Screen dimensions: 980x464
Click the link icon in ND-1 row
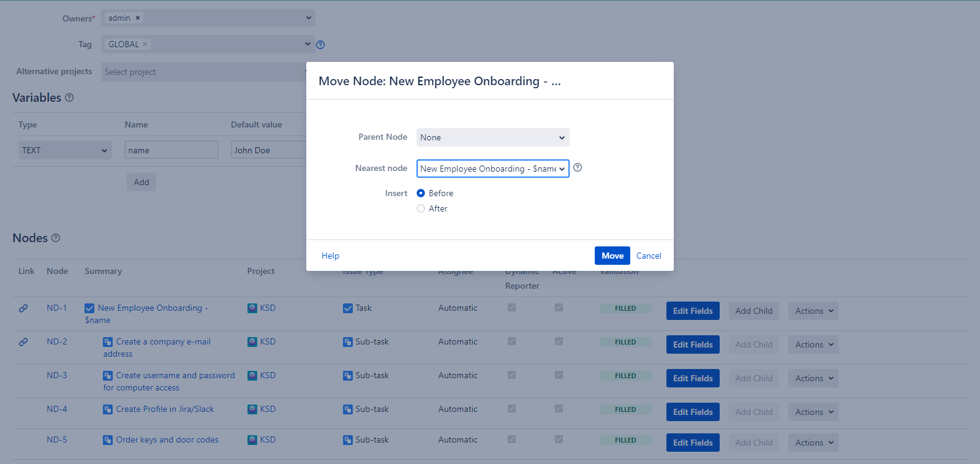tap(23, 308)
